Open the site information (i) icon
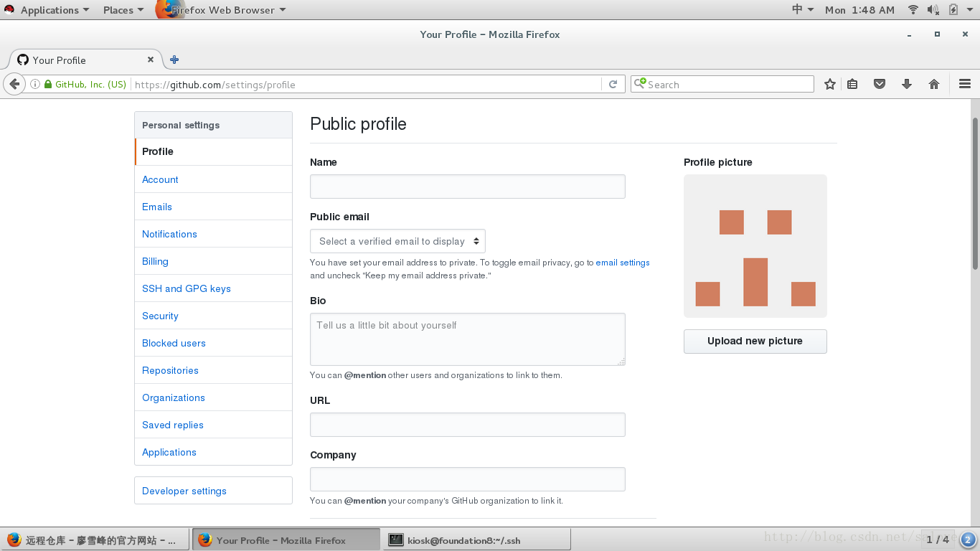The width and height of the screenshot is (980, 551). coord(34,84)
